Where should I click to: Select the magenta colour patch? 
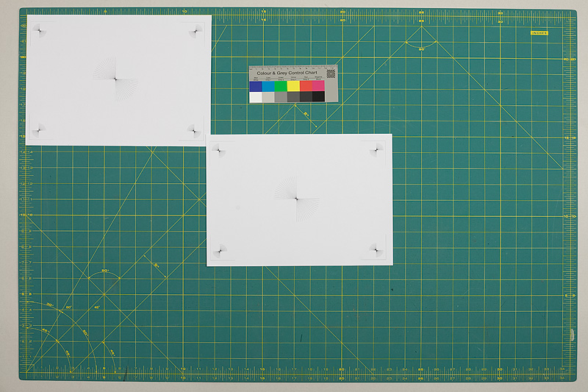[x=318, y=85]
